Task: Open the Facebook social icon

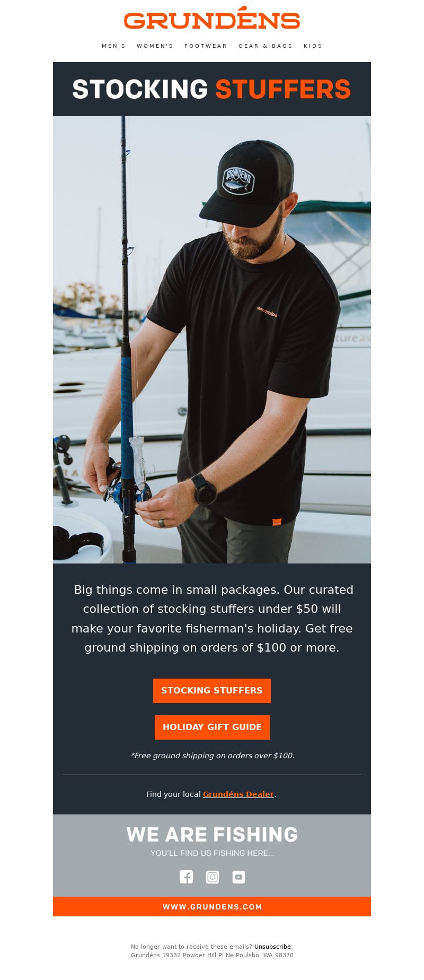Action: 186,877
